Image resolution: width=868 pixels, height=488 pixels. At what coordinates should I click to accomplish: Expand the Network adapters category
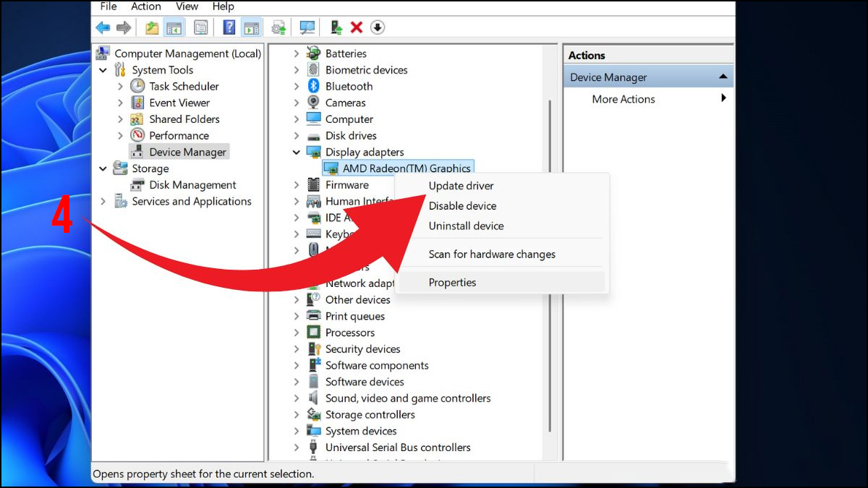[297, 283]
